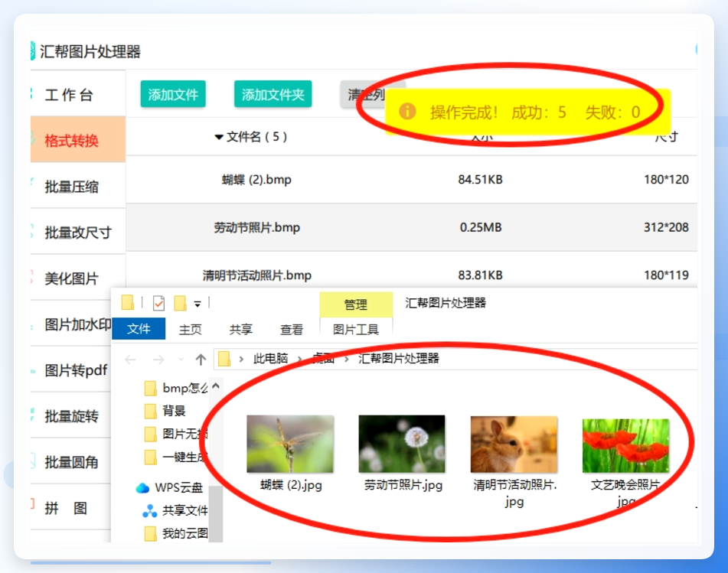Select 我的云图 folder in navigation pane
Viewport: 728px width, 573px height.
click(175, 533)
